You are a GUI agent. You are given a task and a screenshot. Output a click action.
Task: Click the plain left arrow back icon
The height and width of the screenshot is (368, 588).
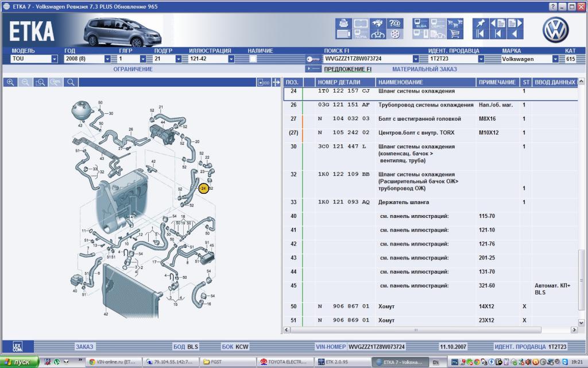coord(515,34)
